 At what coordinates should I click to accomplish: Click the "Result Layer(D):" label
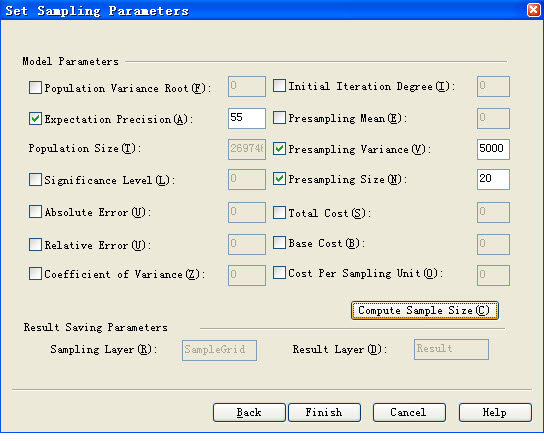pyautogui.click(x=340, y=349)
